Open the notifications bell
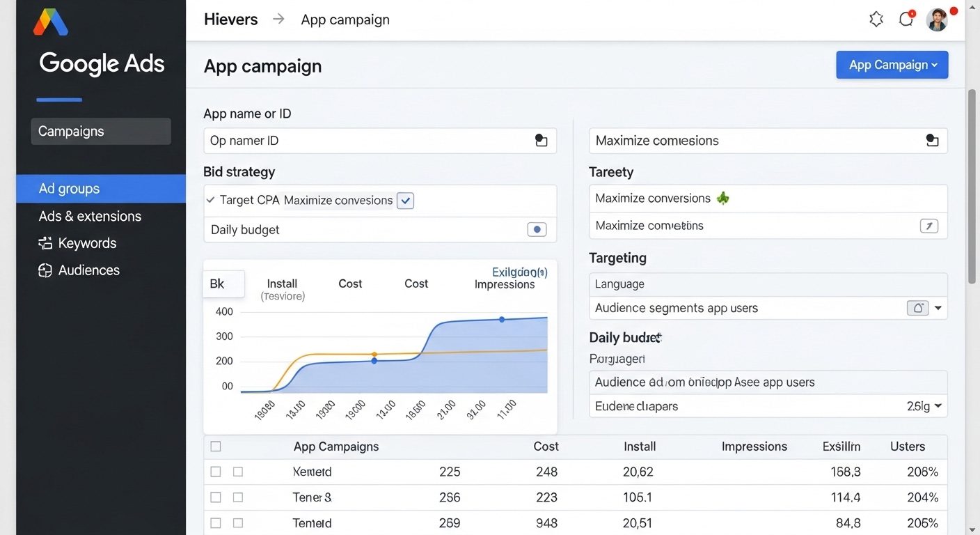The image size is (980, 535). coord(906,19)
